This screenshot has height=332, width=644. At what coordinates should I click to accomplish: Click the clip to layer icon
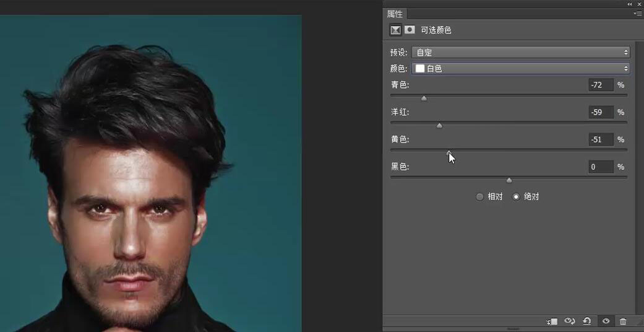552,321
